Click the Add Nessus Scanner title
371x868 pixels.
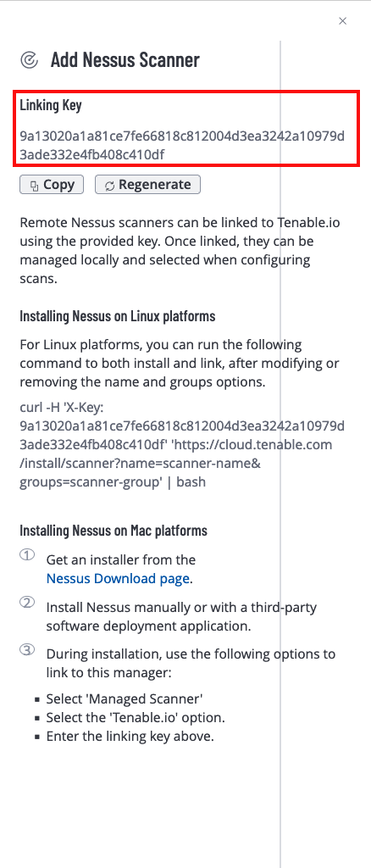pyautogui.click(x=125, y=59)
